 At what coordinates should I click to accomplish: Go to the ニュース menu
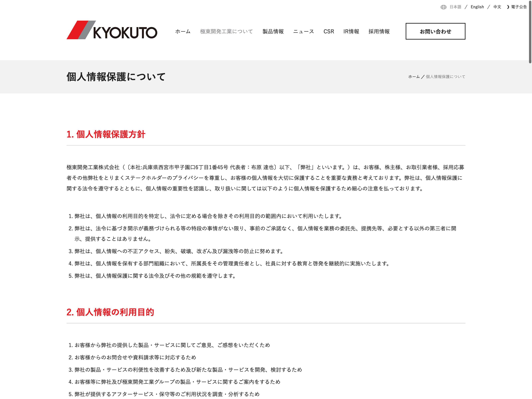304,32
